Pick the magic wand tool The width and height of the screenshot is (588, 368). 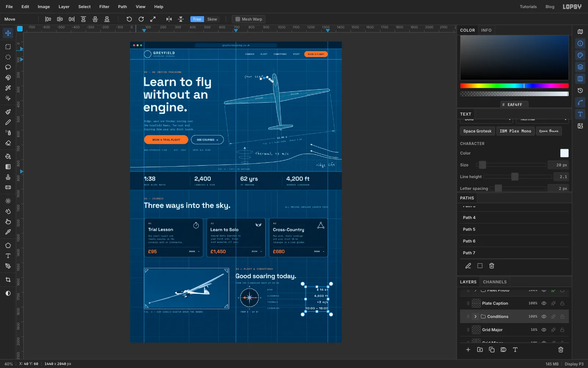8,88
